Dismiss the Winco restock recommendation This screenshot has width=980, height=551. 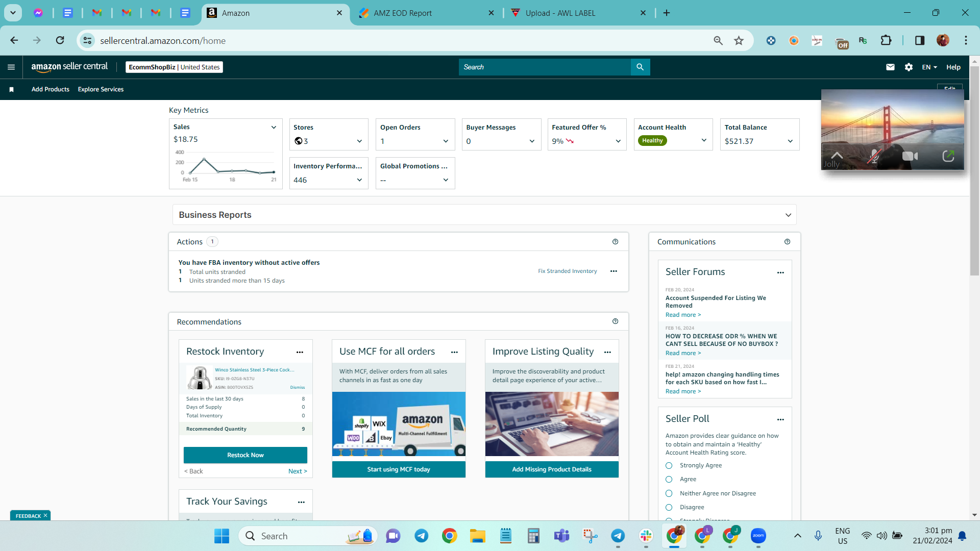click(x=298, y=387)
